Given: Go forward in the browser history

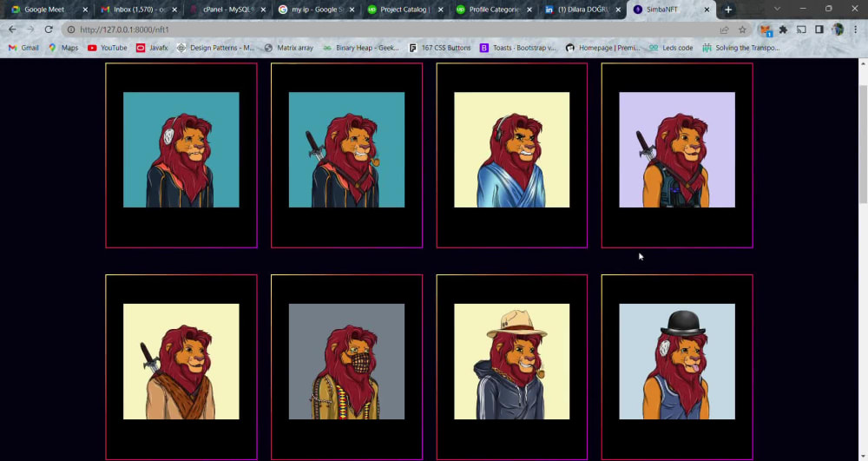Looking at the screenshot, I should coord(30,30).
